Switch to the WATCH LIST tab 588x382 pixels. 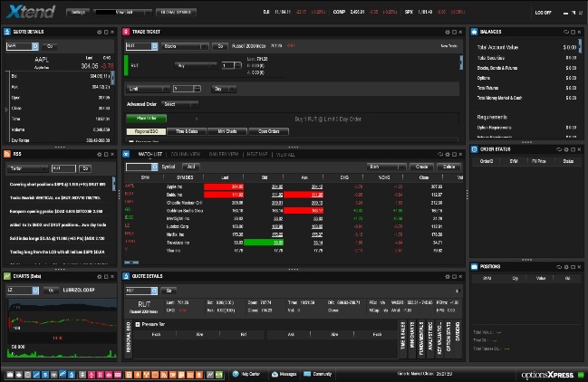click(150, 154)
